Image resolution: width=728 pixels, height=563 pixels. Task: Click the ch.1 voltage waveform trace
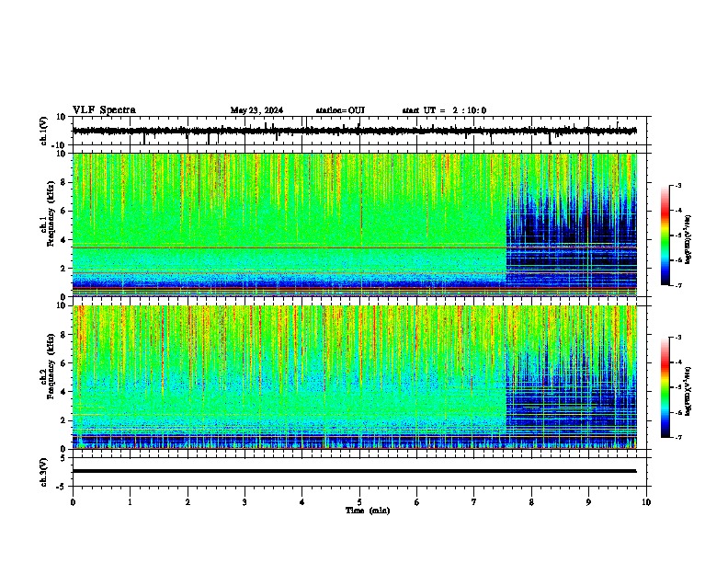pyautogui.click(x=354, y=131)
